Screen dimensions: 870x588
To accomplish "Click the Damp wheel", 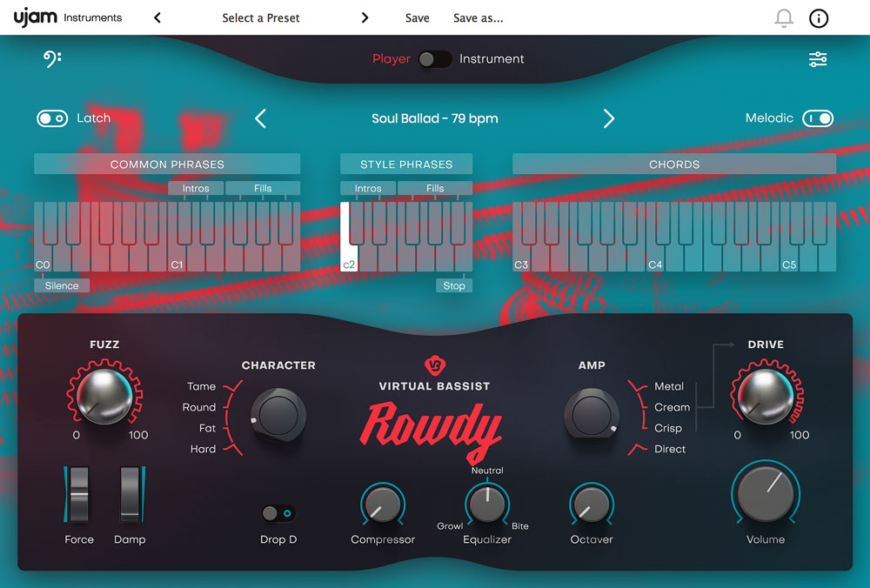I will 130,494.
